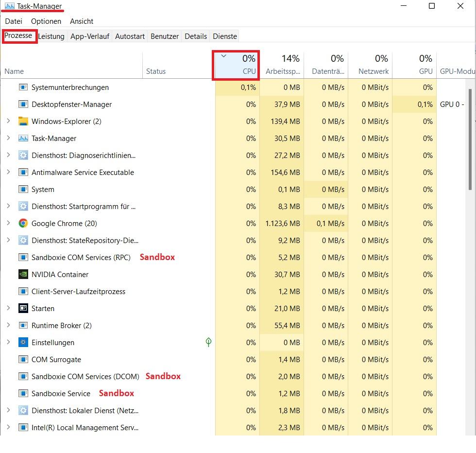Click the green leaf status icon of Einstellungen

click(x=208, y=342)
